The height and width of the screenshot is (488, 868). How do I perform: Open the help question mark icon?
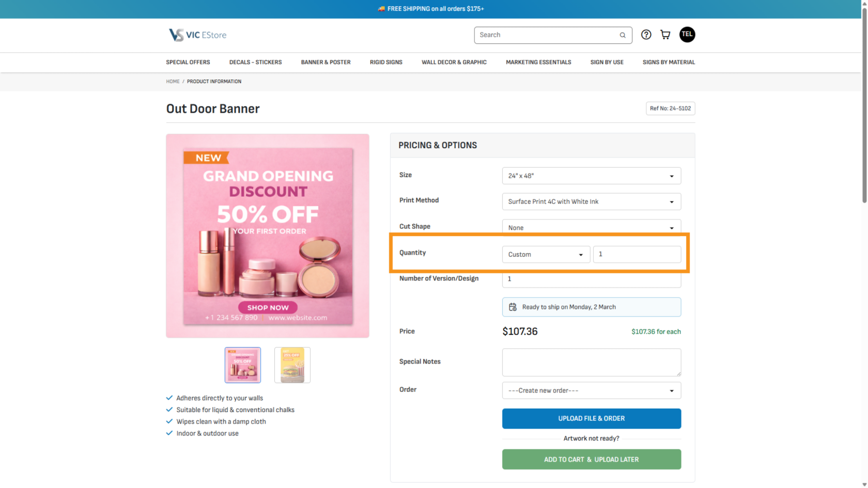tap(646, 35)
